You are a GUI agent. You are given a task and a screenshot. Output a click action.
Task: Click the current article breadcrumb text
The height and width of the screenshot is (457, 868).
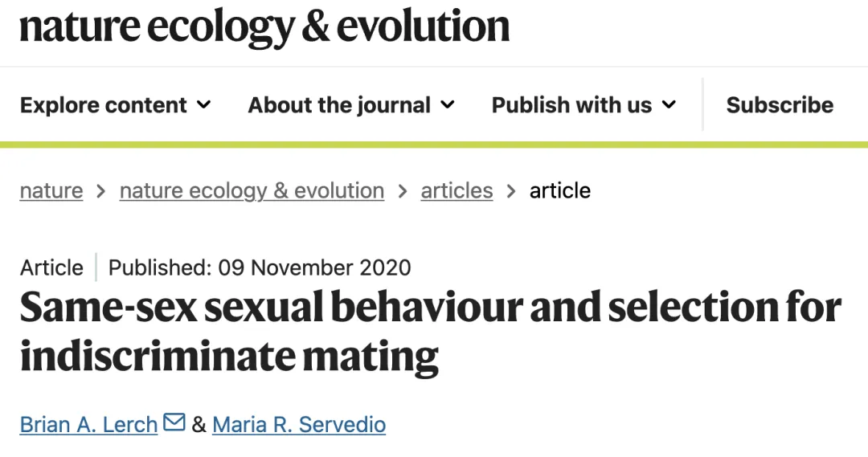tap(560, 191)
